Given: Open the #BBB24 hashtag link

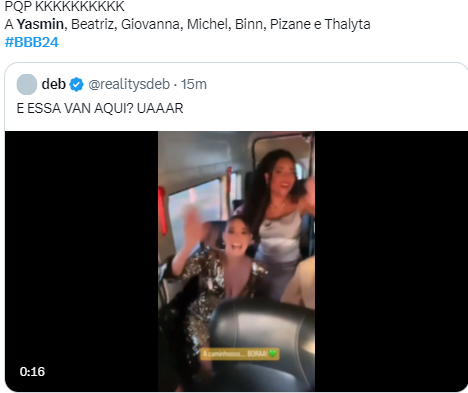Looking at the screenshot, I should (32, 42).
